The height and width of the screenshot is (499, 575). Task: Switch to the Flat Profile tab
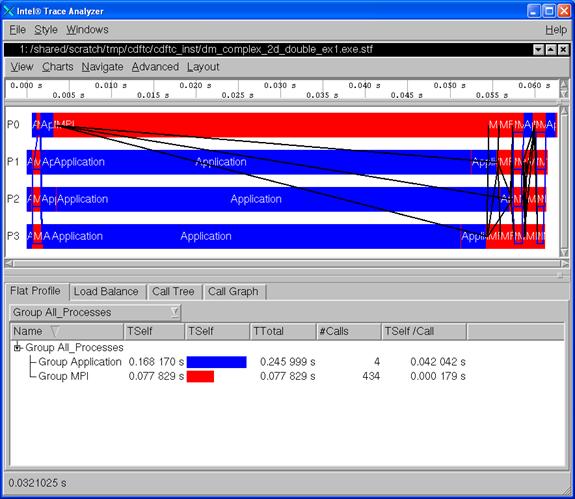pyautogui.click(x=36, y=291)
